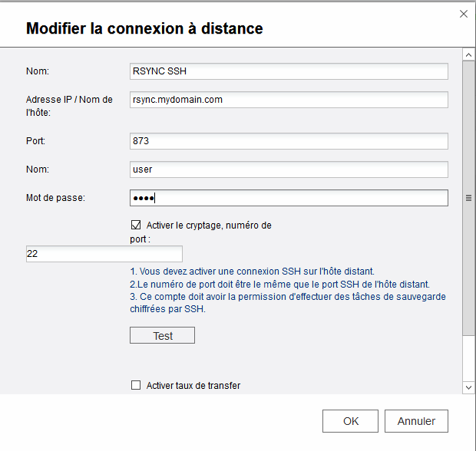Click the 'Activer taux de transfert' label text
The height and width of the screenshot is (451, 476).
[193, 386]
